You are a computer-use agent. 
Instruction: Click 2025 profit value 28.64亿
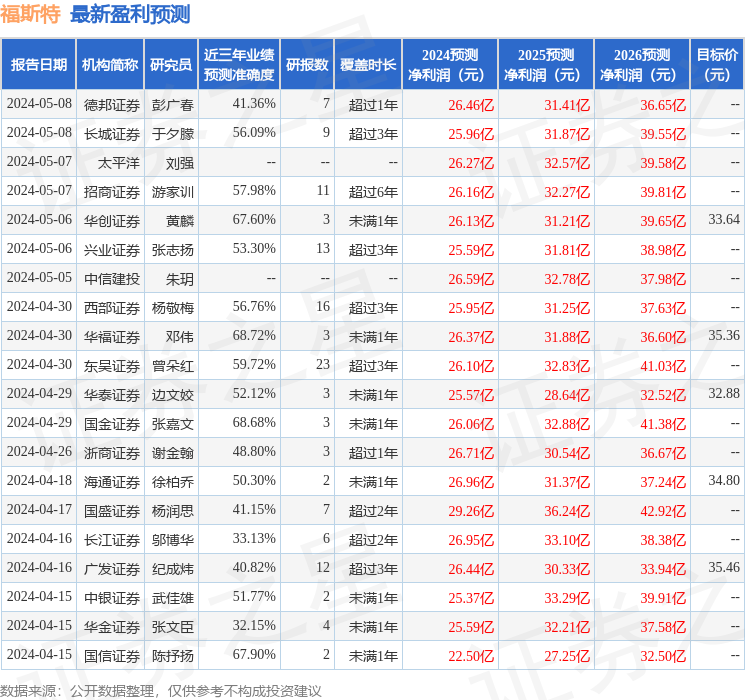pyautogui.click(x=567, y=395)
